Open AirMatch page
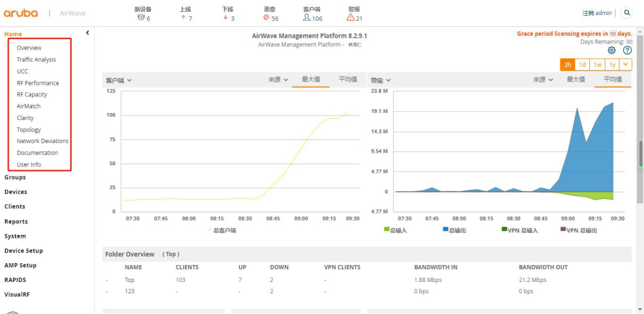644x314 pixels. (28, 106)
